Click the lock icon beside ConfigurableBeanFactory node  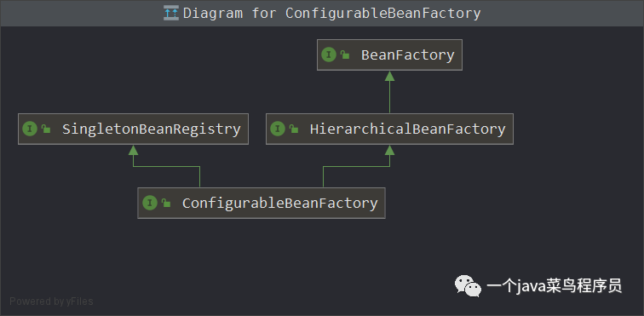coord(166,203)
